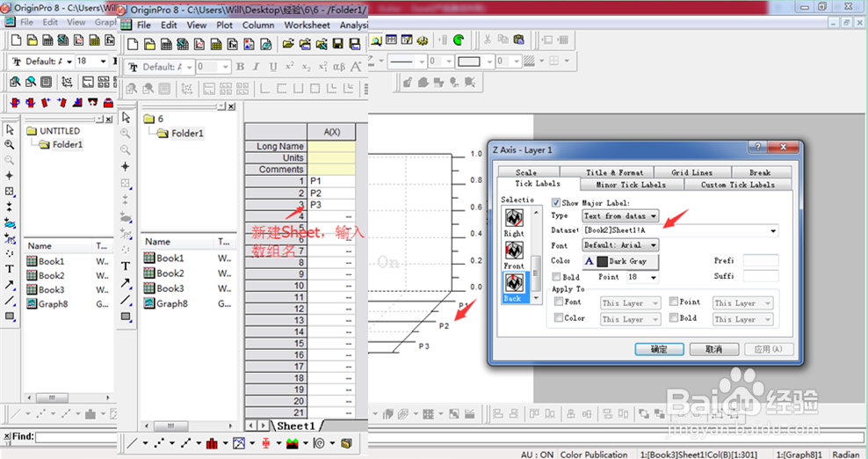Select the Pointer tool in middle window tools bar
The width and height of the screenshot is (868, 459).
coord(127,118)
